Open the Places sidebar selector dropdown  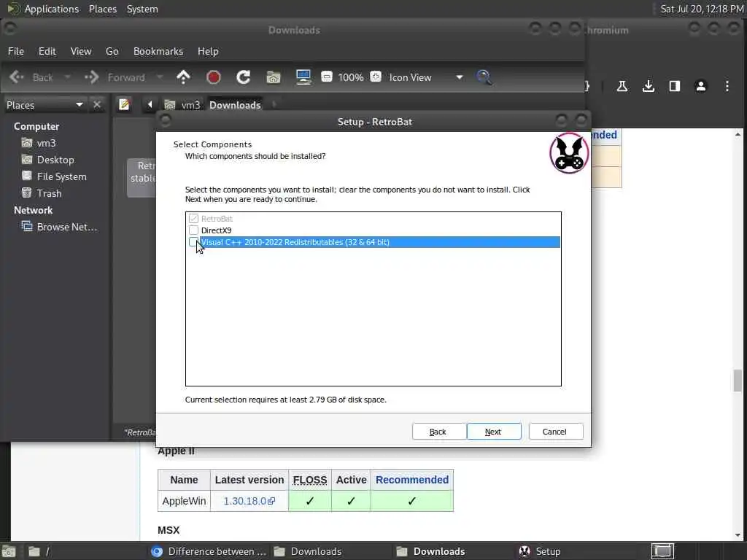coord(44,105)
